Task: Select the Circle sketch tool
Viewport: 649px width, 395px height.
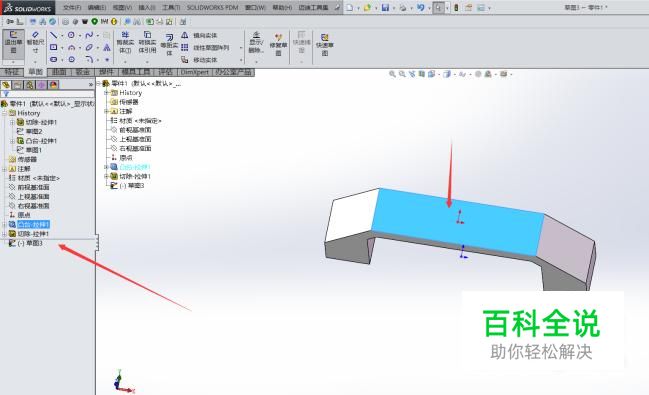Action: coord(71,35)
